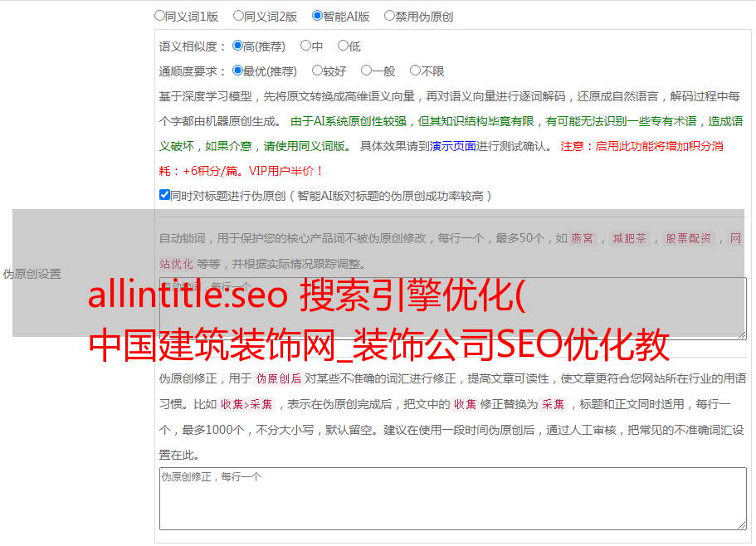756x546 pixels.
Task: Set 通顺度要求 to 较好
Action: point(317,71)
